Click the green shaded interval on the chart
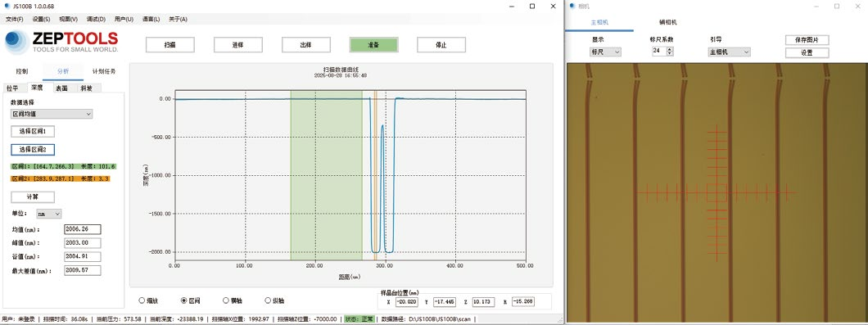 (326, 174)
